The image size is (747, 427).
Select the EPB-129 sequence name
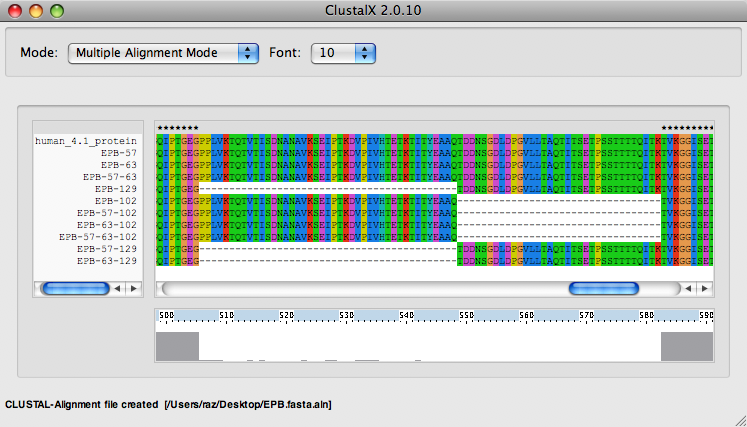point(115,188)
